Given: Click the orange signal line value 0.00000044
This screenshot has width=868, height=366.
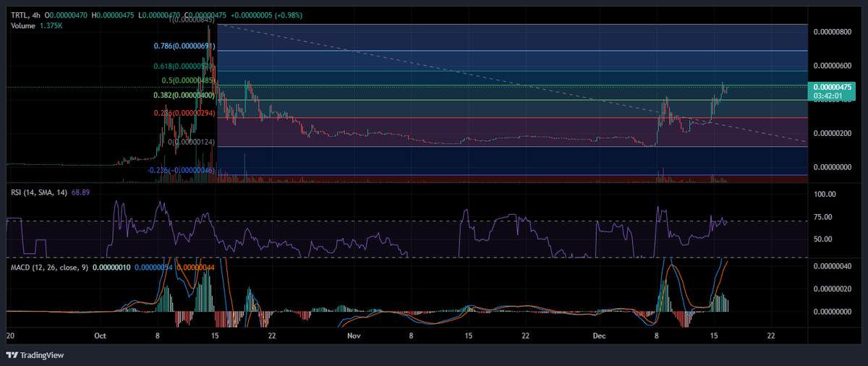Looking at the screenshot, I should (194, 268).
